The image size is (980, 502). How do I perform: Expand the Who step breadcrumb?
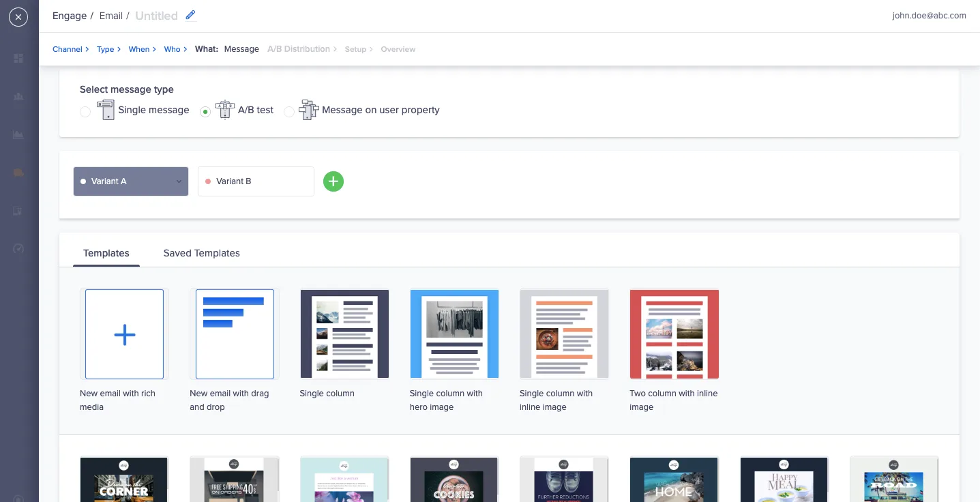point(172,48)
